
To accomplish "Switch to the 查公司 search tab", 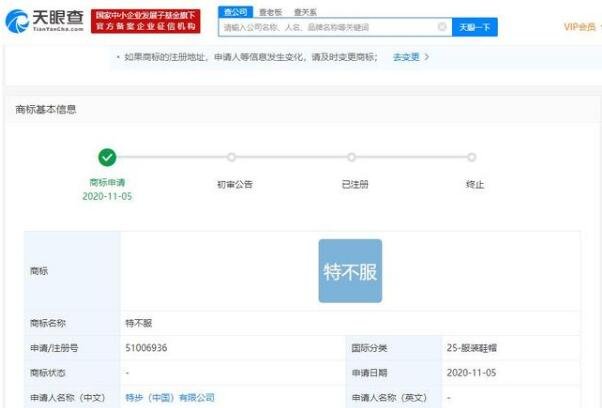I will click(x=234, y=11).
